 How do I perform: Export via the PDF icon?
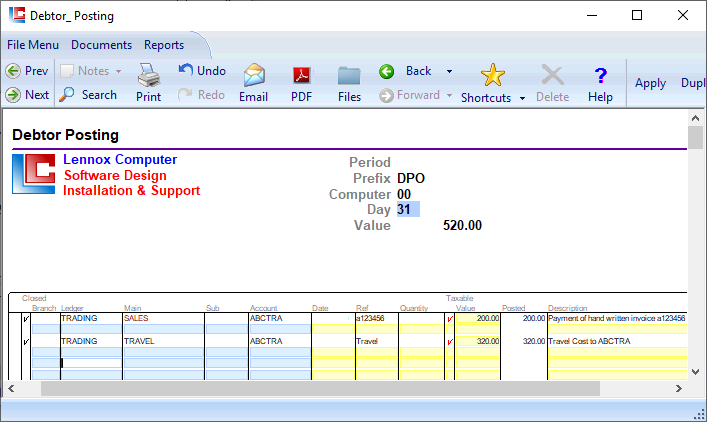301,76
